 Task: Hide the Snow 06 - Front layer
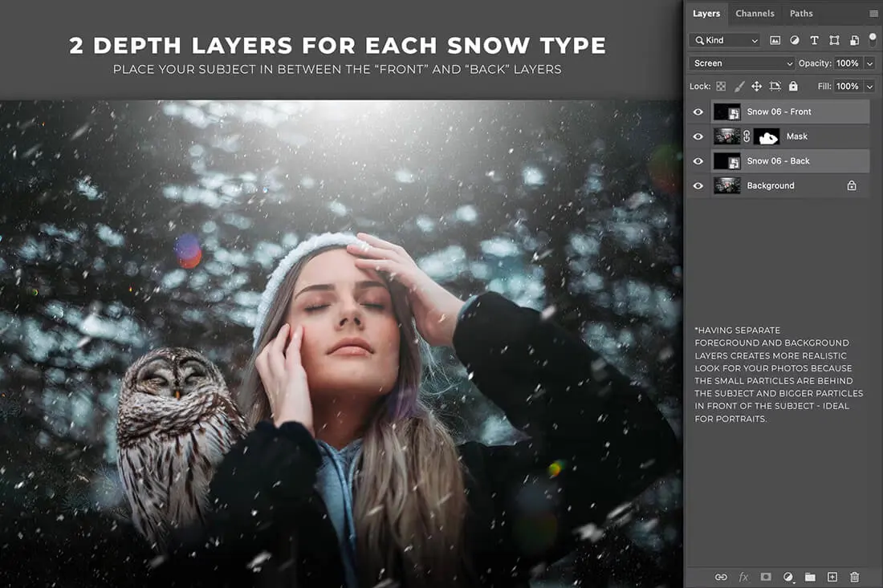coord(698,112)
